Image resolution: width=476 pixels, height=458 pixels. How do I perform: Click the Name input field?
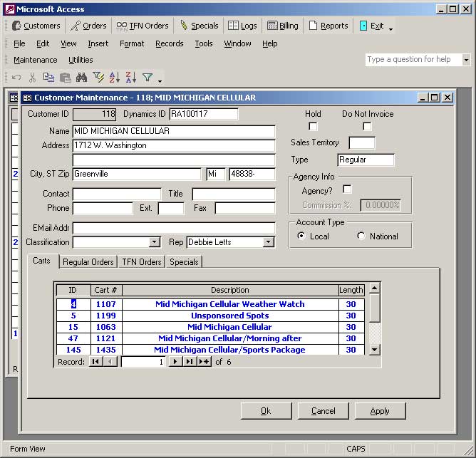[174, 131]
